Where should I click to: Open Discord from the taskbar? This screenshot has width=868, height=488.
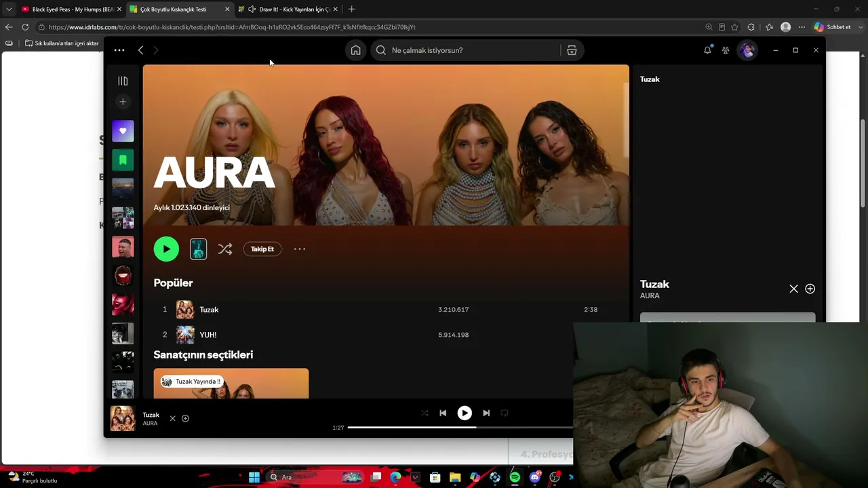click(x=534, y=477)
